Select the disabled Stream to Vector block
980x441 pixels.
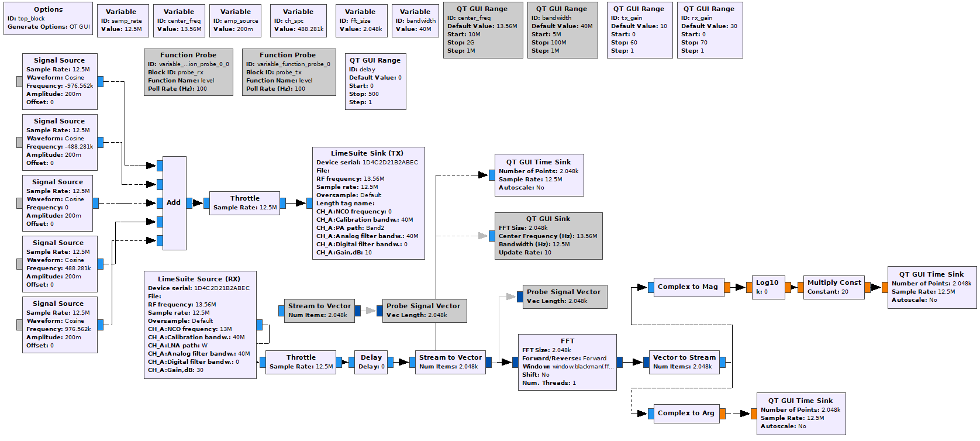[319, 311]
